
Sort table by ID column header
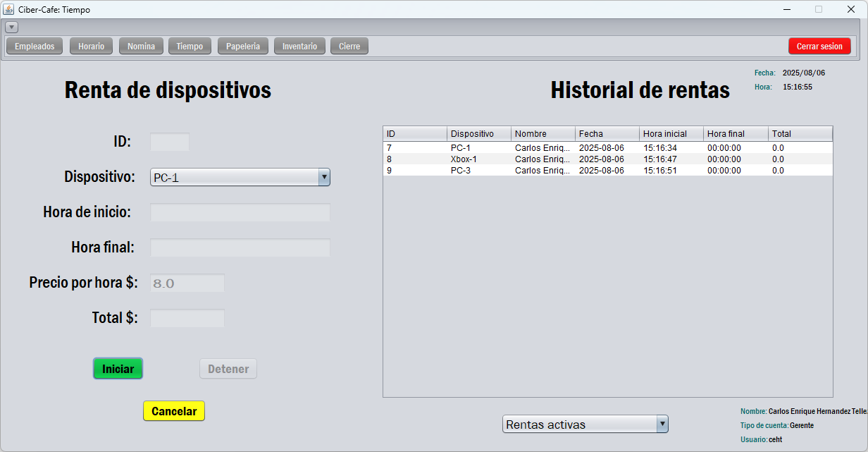(415, 134)
